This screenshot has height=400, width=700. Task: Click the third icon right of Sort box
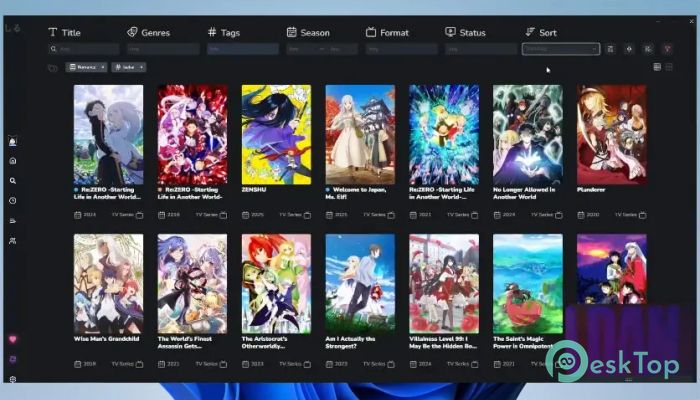click(x=648, y=49)
